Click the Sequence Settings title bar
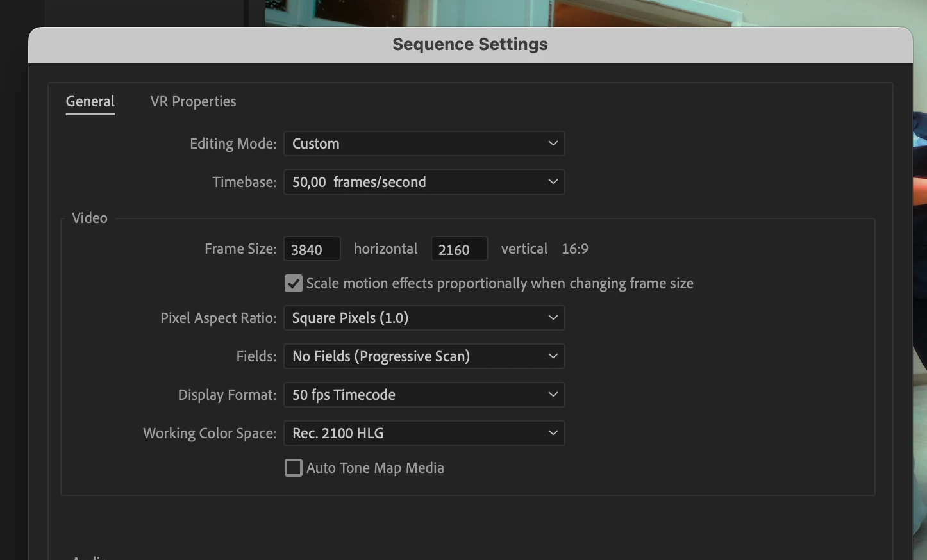Screen dimensions: 927x560 pyautogui.click(x=470, y=44)
